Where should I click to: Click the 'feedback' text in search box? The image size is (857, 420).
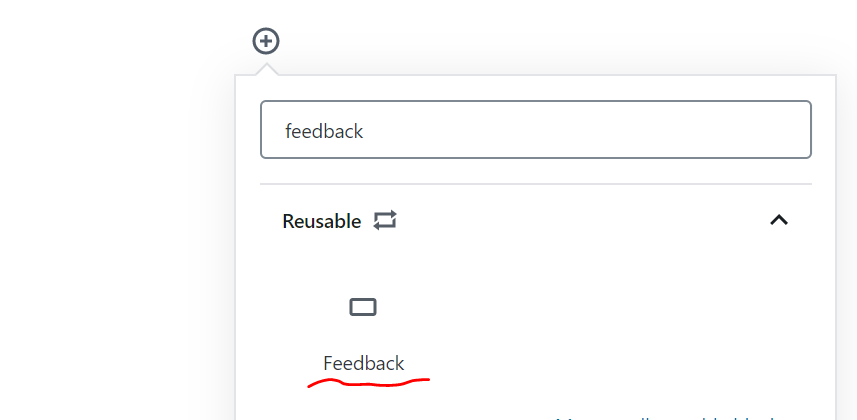324,131
